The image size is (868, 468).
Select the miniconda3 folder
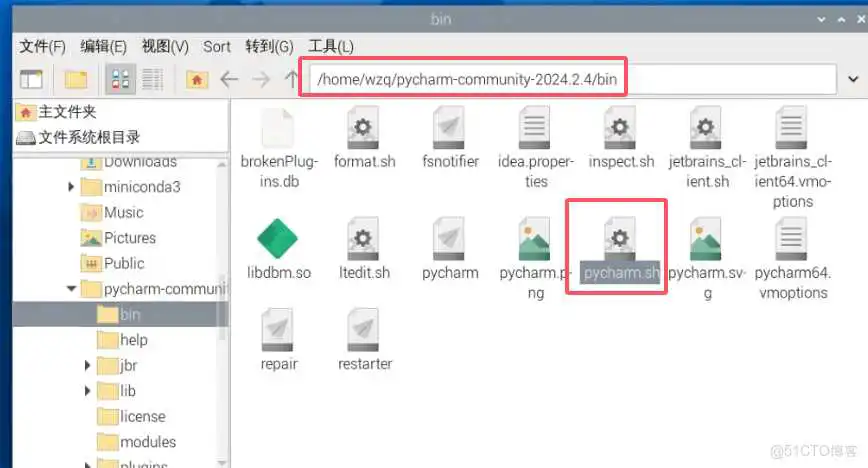pyautogui.click(x=131, y=187)
